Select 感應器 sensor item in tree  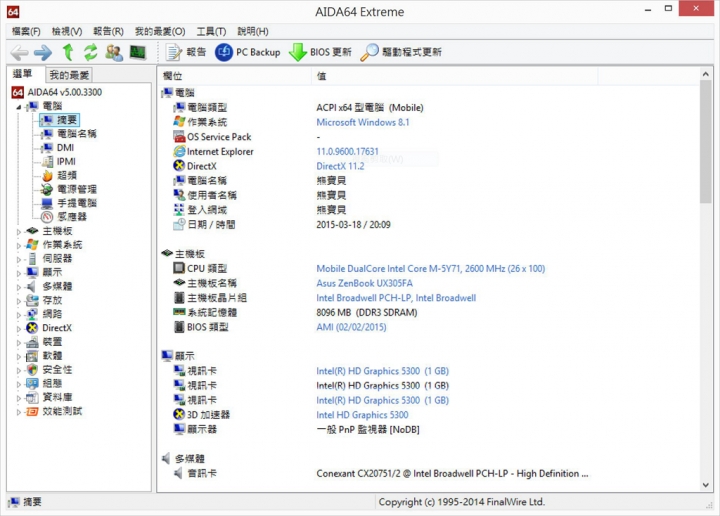point(64,217)
